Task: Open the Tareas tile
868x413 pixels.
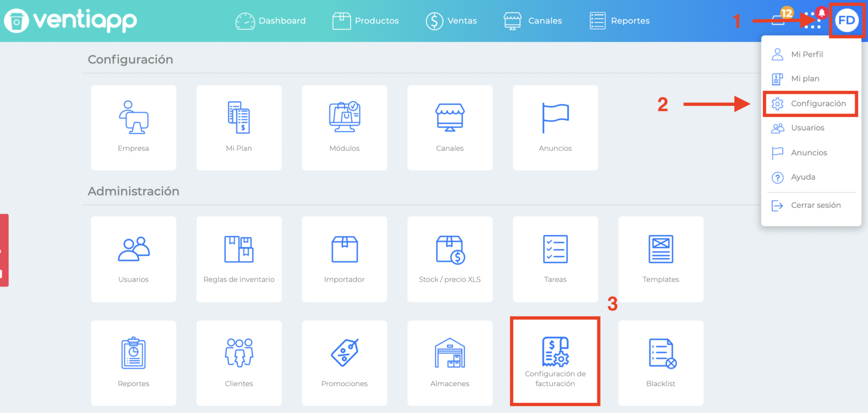Action: pyautogui.click(x=556, y=259)
